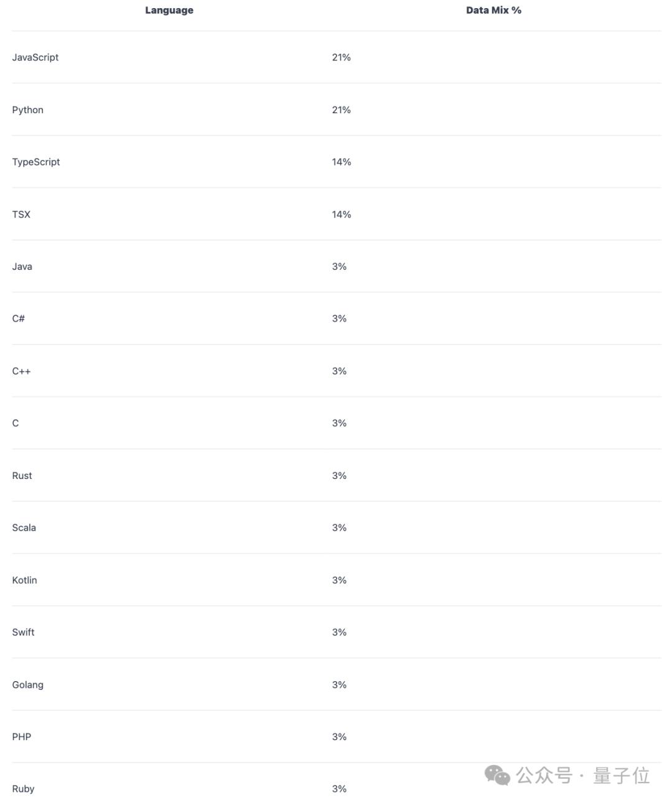672x803 pixels.
Task: Click the TypeScript row label
Action: (x=36, y=162)
